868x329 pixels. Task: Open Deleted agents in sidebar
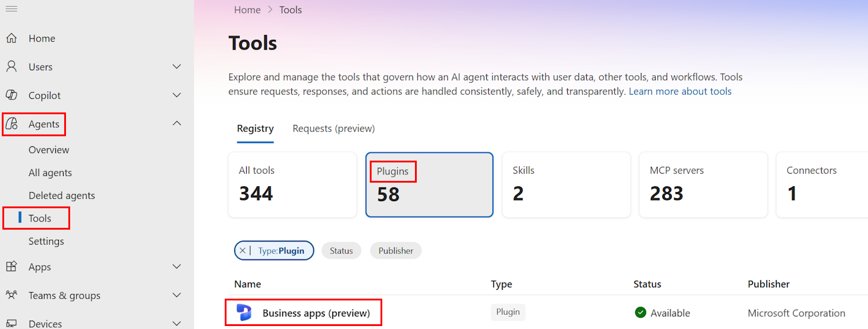tap(62, 196)
